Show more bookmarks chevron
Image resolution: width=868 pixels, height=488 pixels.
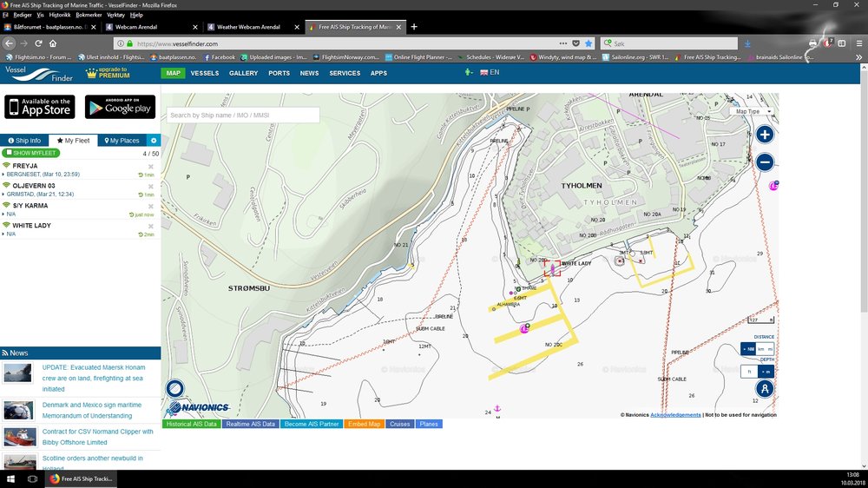coord(859,57)
